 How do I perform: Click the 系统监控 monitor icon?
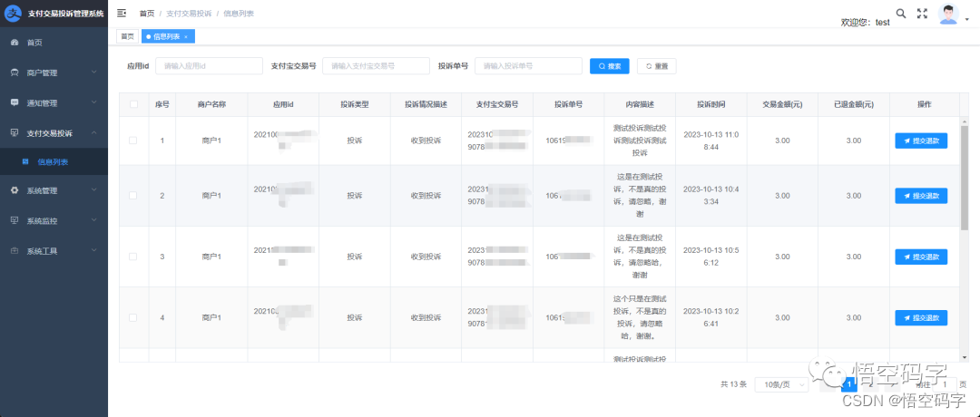(x=15, y=220)
